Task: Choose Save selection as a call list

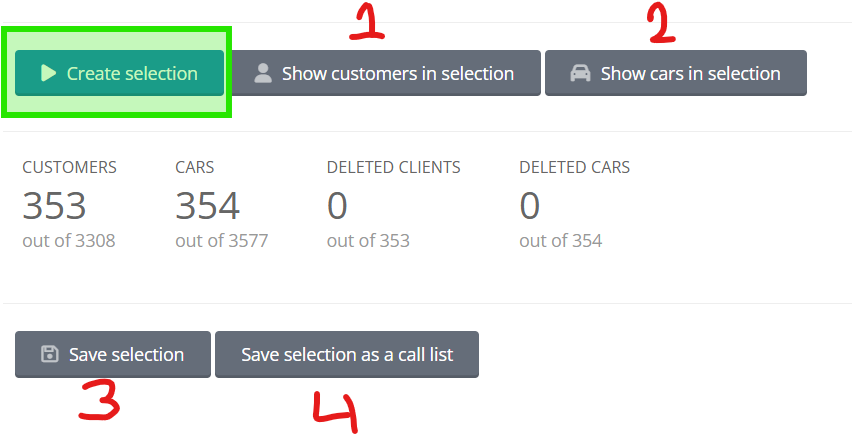Action: [x=347, y=355]
